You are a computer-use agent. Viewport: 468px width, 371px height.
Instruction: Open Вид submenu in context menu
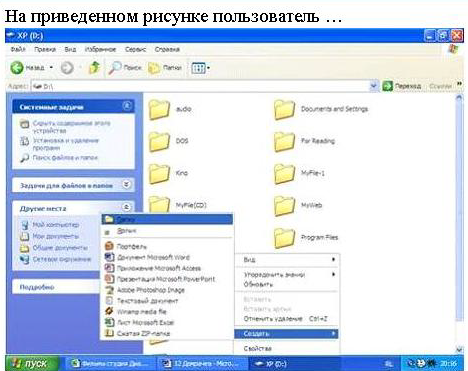(x=287, y=260)
